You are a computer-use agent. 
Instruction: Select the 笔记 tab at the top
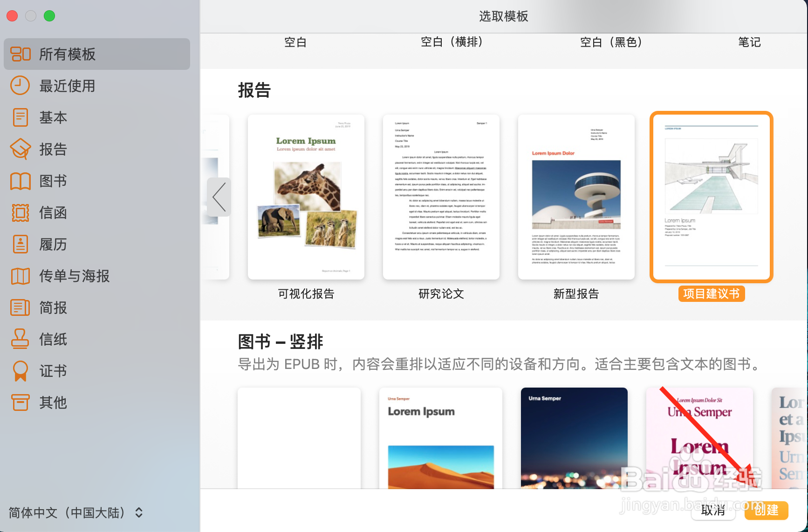pyautogui.click(x=749, y=42)
